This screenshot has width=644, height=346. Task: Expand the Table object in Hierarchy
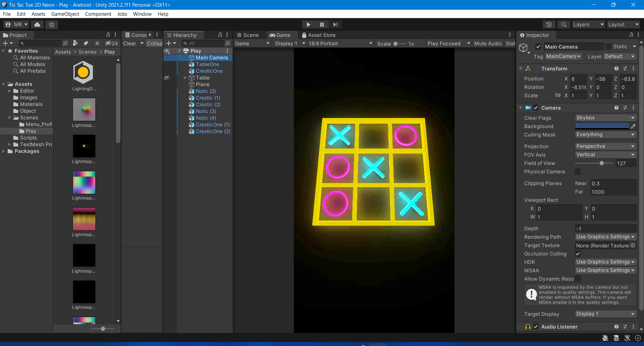pos(185,78)
